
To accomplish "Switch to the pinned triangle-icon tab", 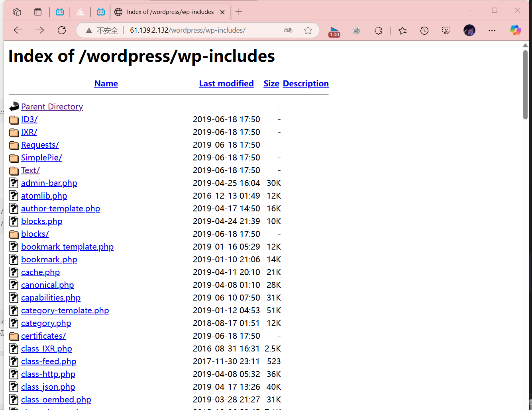I will (80, 12).
